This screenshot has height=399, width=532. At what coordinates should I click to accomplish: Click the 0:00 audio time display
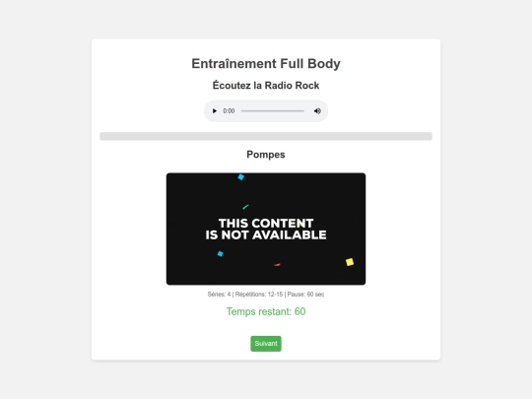pyautogui.click(x=229, y=111)
